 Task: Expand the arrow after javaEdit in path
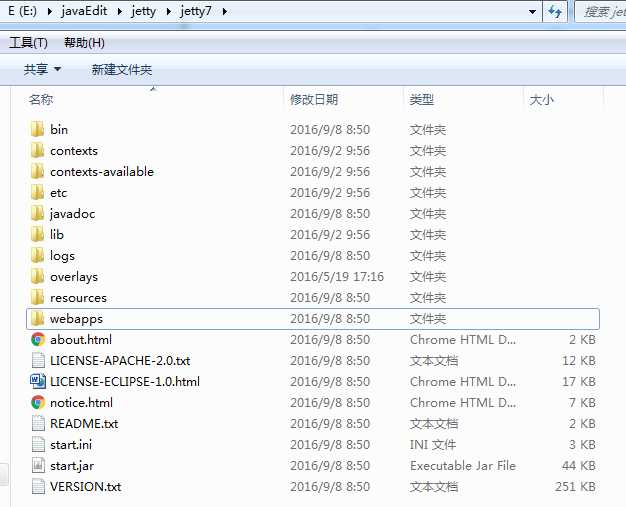point(119,11)
